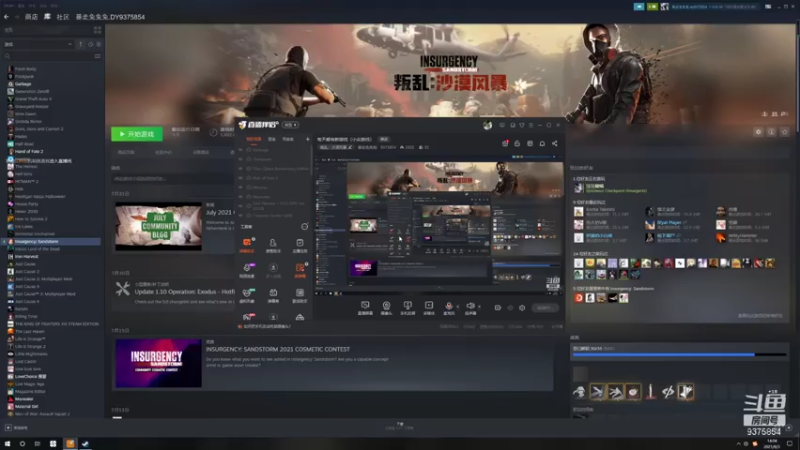Open purple Insurgency cosmetic contest thumbnail
Image resolution: width=800 pixels, height=450 pixels.
point(159,363)
